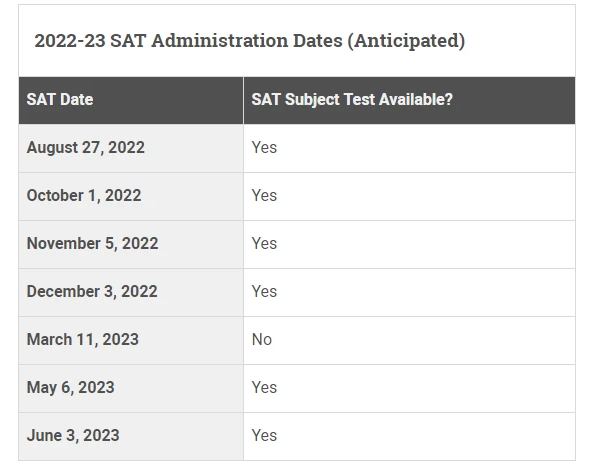
Task: Select 'Yes' in the June 3 row
Action: [x=265, y=436]
